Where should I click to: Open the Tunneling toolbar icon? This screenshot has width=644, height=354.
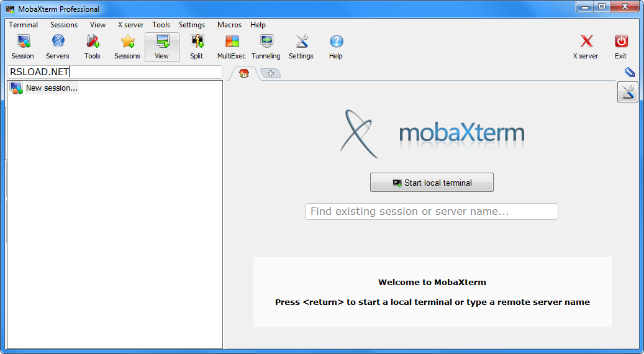(x=266, y=47)
